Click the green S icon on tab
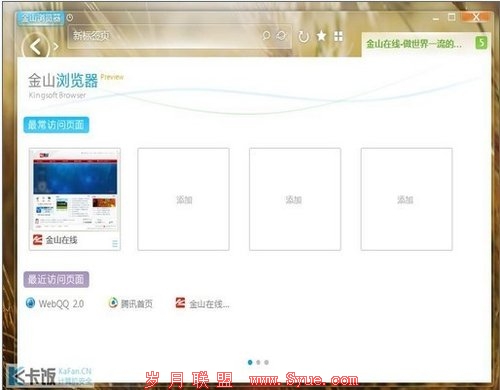 481,43
